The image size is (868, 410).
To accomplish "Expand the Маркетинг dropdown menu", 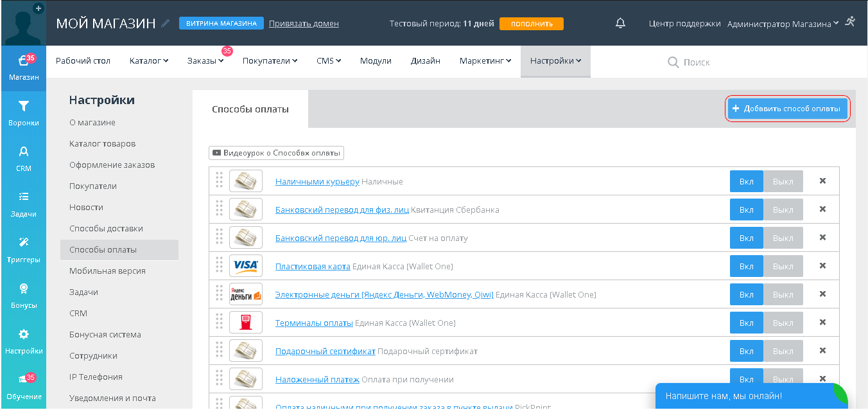I will pos(485,61).
